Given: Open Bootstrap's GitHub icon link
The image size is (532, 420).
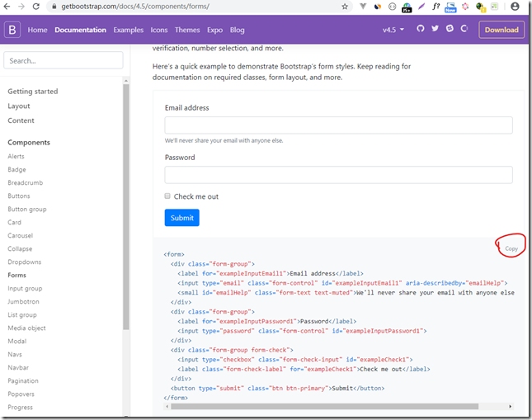Looking at the screenshot, I should 421,29.
